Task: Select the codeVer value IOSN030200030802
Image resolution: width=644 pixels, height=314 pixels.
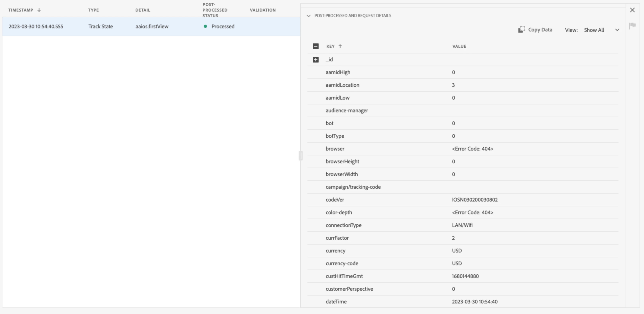Action: 475,200
